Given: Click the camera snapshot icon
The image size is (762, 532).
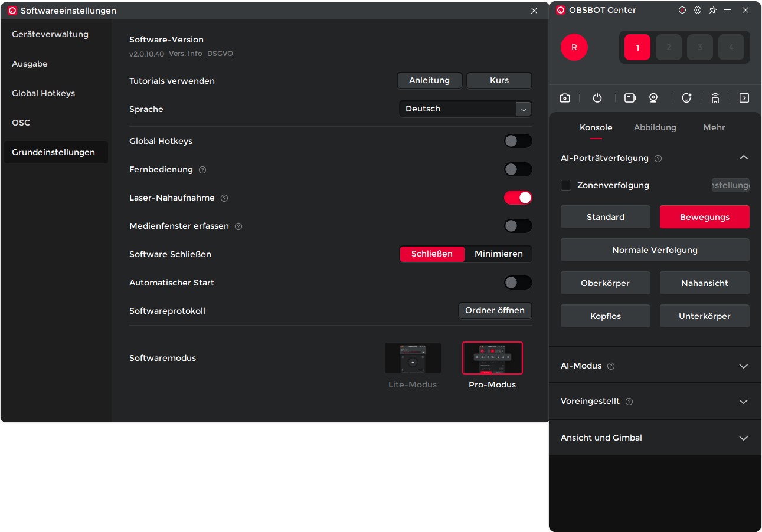Looking at the screenshot, I should 565,98.
